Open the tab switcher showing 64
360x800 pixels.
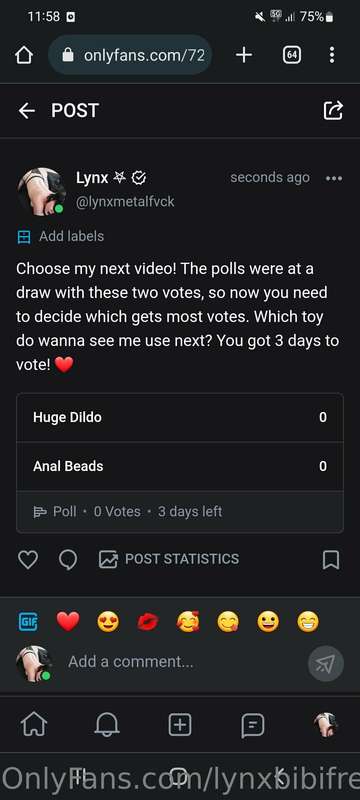tap(292, 55)
